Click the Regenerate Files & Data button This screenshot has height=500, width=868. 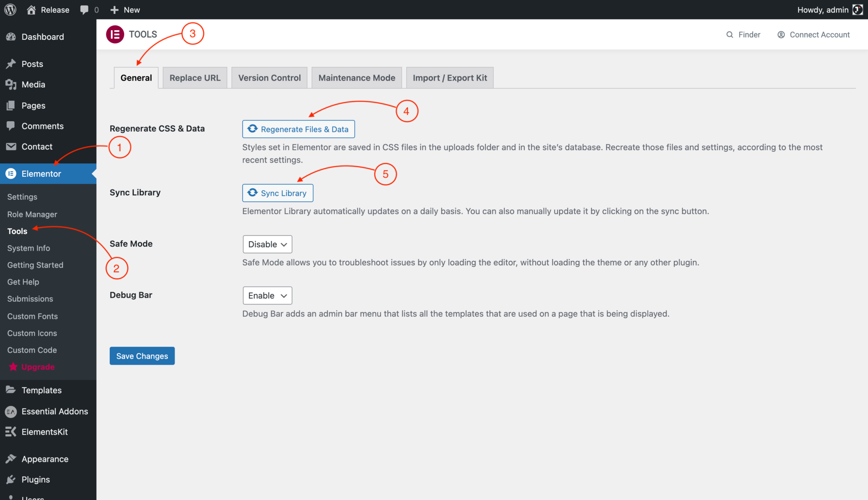(x=298, y=129)
